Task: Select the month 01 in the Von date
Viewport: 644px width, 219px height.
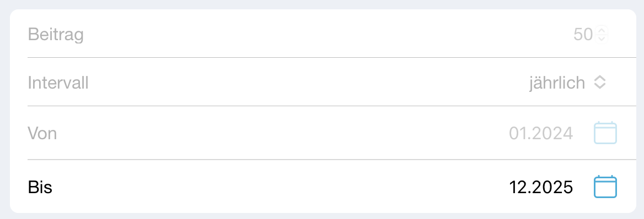Action: 518,133
